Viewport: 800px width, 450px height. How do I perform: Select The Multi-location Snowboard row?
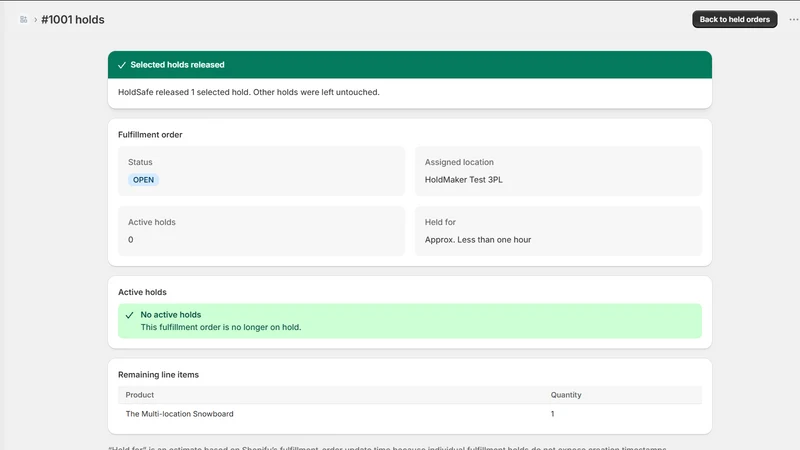pyautogui.click(x=410, y=414)
